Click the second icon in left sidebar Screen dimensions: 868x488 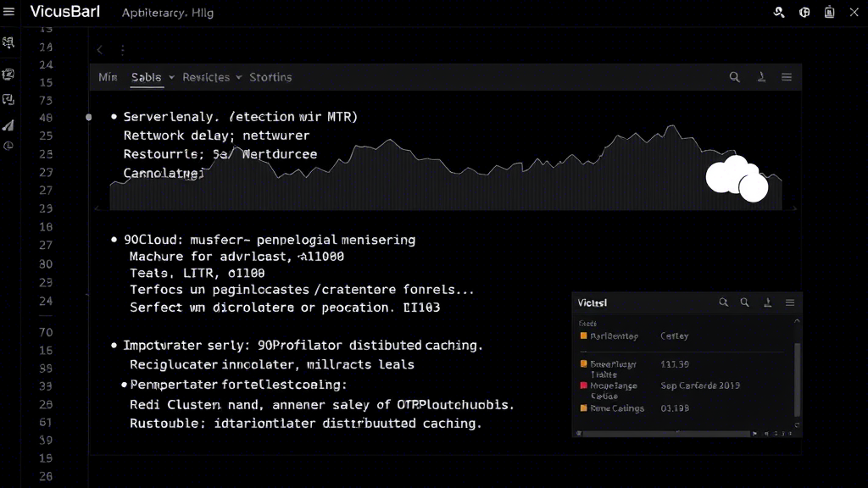tap(8, 75)
